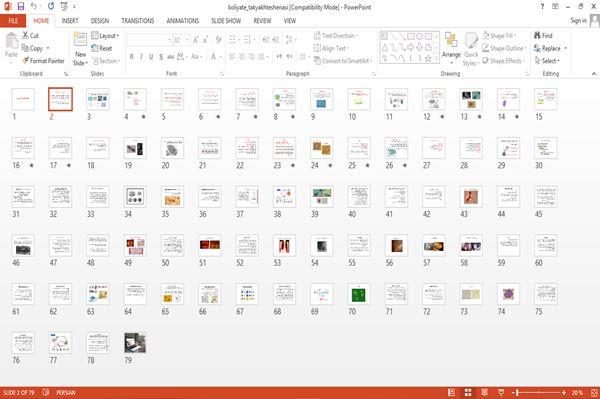The height and width of the screenshot is (399, 600).
Task: Switch to the REVIEW tab
Action: tap(262, 21)
